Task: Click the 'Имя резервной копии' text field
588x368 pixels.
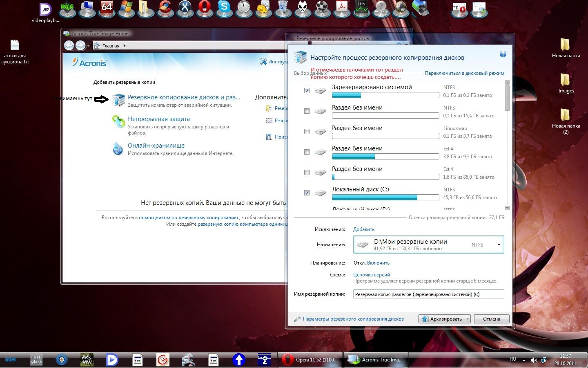Action: pyautogui.click(x=428, y=294)
